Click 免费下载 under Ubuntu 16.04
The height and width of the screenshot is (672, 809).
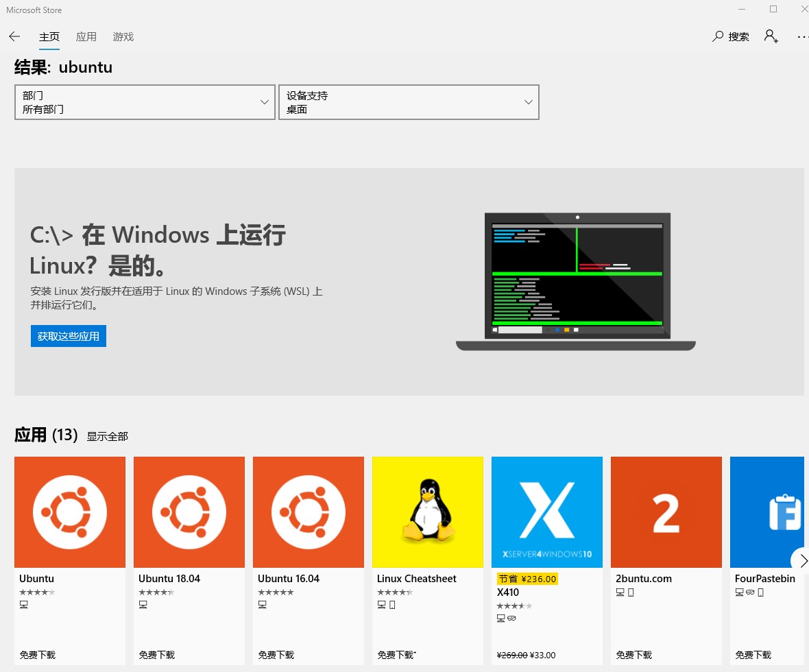(276, 655)
